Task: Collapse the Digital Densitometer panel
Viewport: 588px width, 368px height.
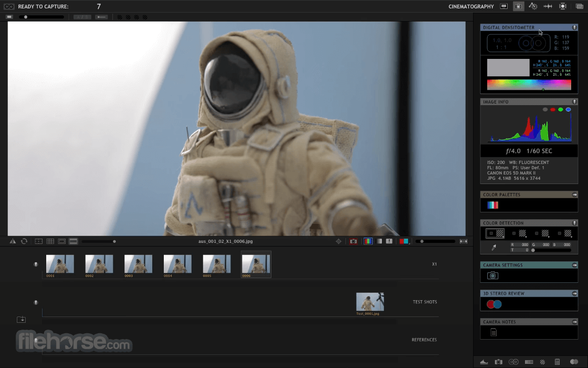Action: click(574, 27)
